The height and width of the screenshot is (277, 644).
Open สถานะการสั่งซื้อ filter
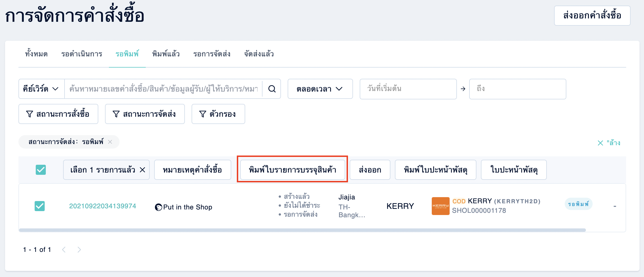pos(58,114)
